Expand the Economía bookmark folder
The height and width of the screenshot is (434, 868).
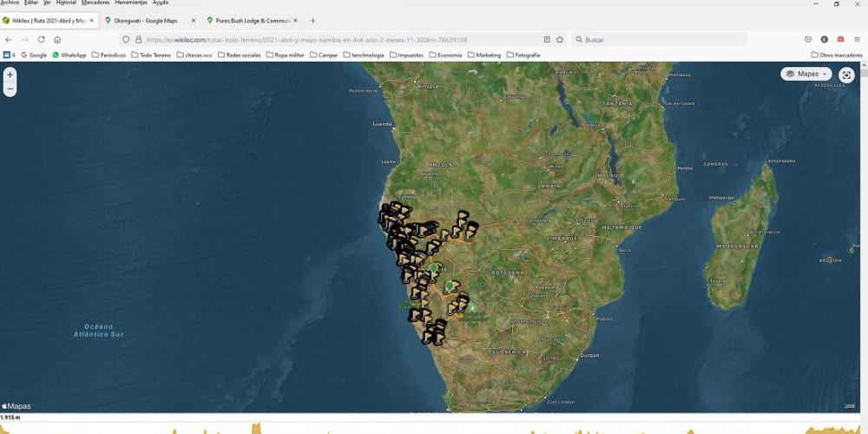[445, 55]
